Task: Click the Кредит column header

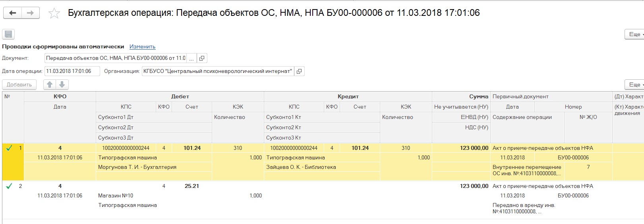Action: 348,96
